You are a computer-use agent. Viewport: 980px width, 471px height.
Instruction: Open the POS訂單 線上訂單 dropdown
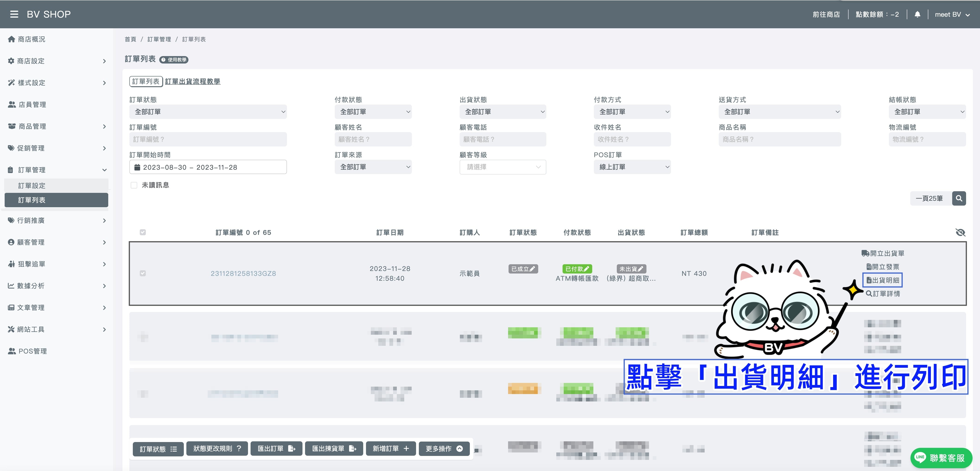pos(632,167)
